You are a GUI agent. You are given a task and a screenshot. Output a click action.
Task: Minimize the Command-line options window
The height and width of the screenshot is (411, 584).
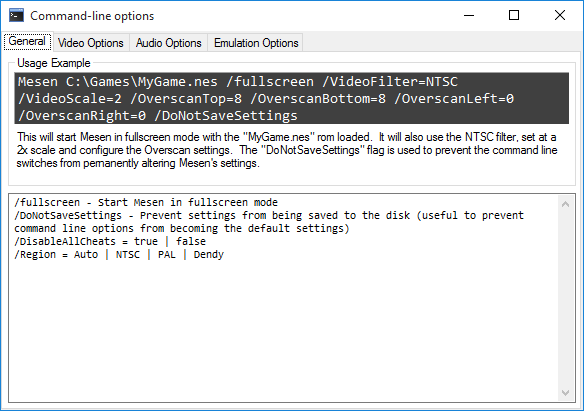469,16
